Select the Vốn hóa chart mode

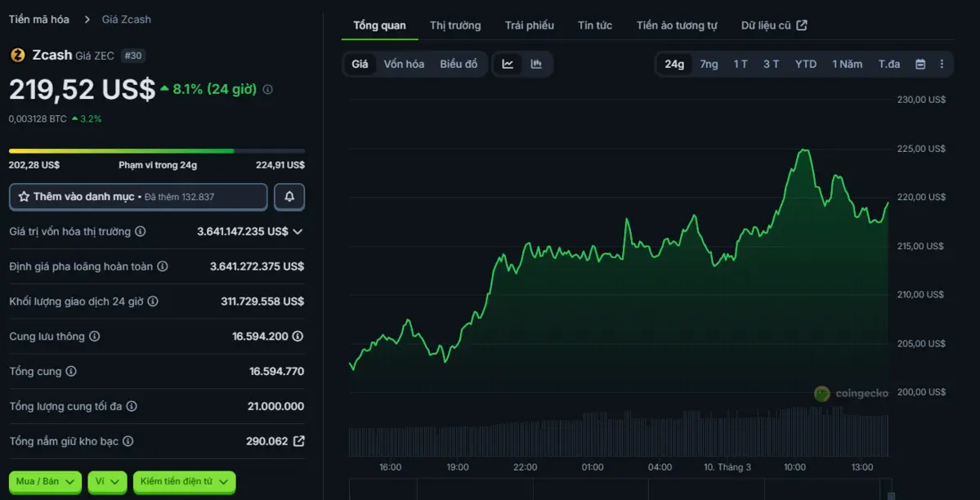[404, 64]
